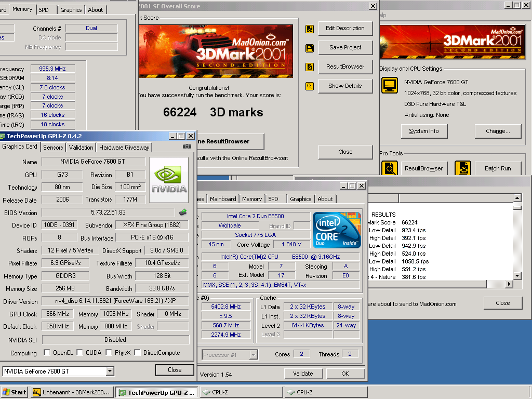Toggle the PhysX checkbox
The height and width of the screenshot is (399, 532).
pyautogui.click(x=109, y=353)
